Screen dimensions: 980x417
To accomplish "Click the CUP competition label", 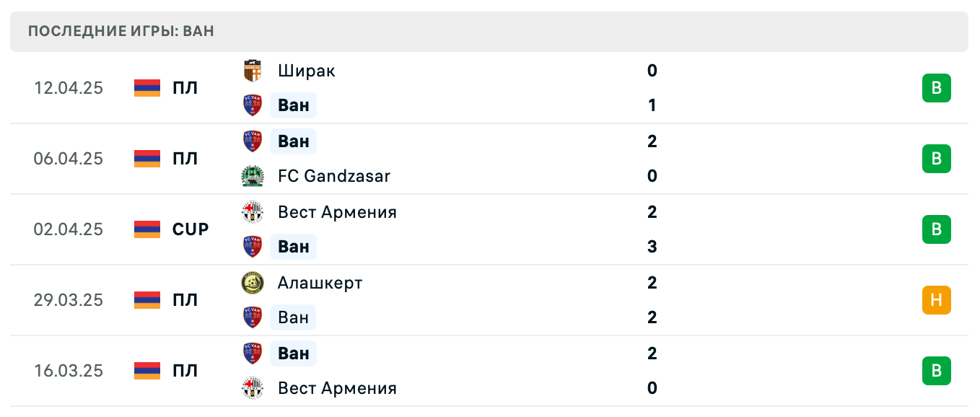I will pos(191,229).
